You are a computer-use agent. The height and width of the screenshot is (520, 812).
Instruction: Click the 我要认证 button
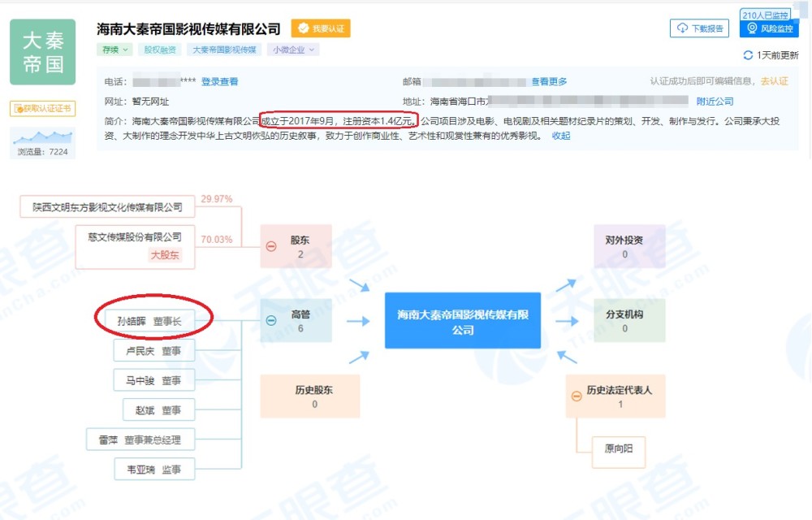point(321,28)
